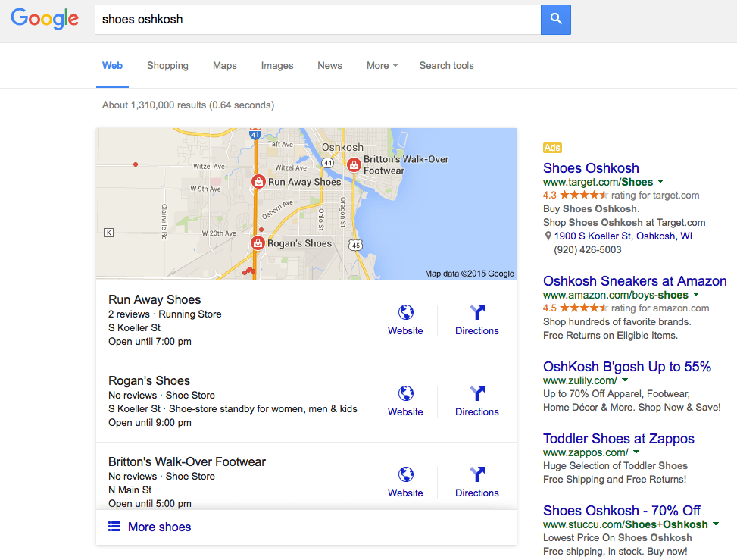
Task: Open the Oshkosh Sneakers at Amazon ad
Action: (635, 281)
